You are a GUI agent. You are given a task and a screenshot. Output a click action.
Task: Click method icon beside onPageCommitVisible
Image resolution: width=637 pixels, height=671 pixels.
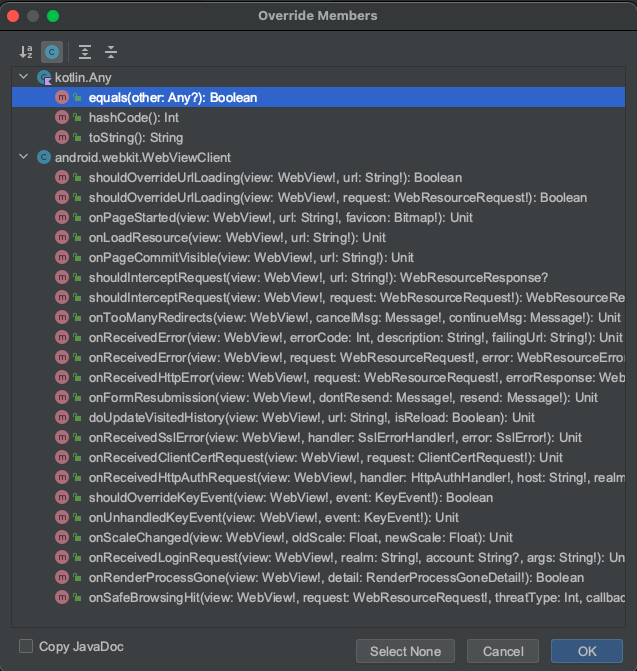coord(62,258)
